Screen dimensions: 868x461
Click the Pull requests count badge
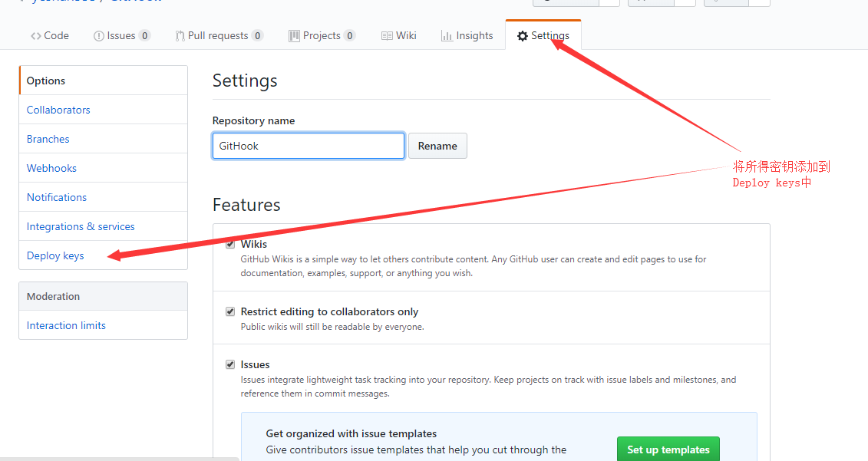click(257, 35)
